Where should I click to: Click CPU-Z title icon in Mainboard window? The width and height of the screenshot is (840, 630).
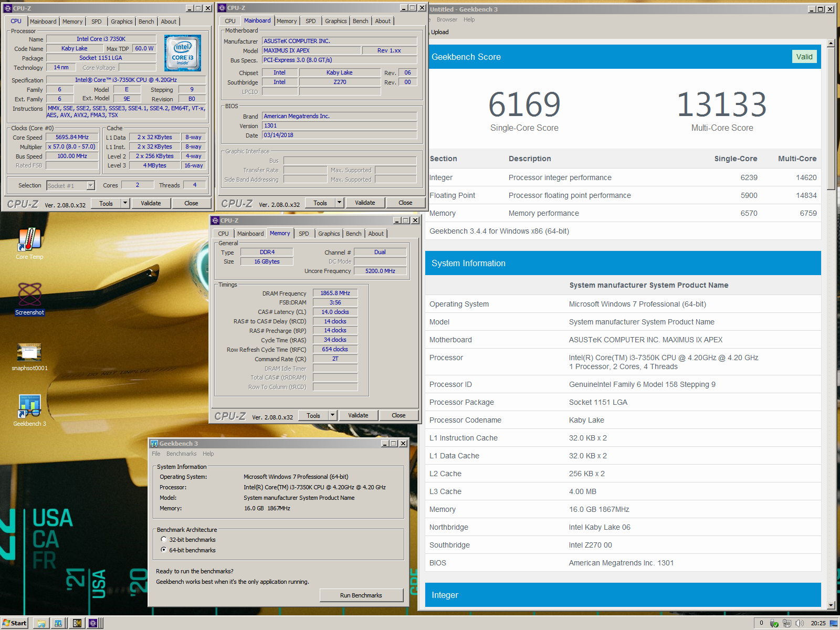tap(222, 8)
